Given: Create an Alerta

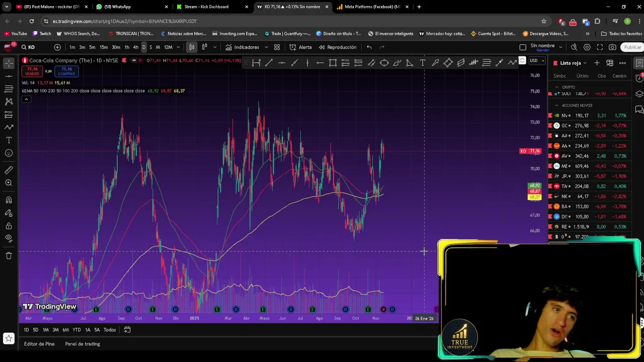Looking at the screenshot, I should point(300,47).
